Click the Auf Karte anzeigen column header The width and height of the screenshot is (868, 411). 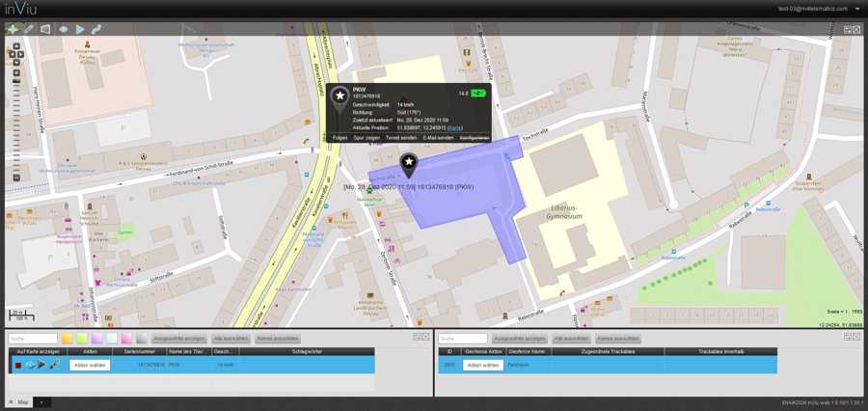pos(38,351)
